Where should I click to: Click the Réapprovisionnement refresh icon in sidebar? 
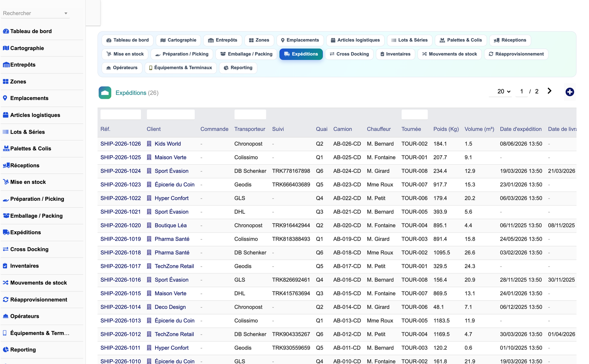click(x=5, y=300)
